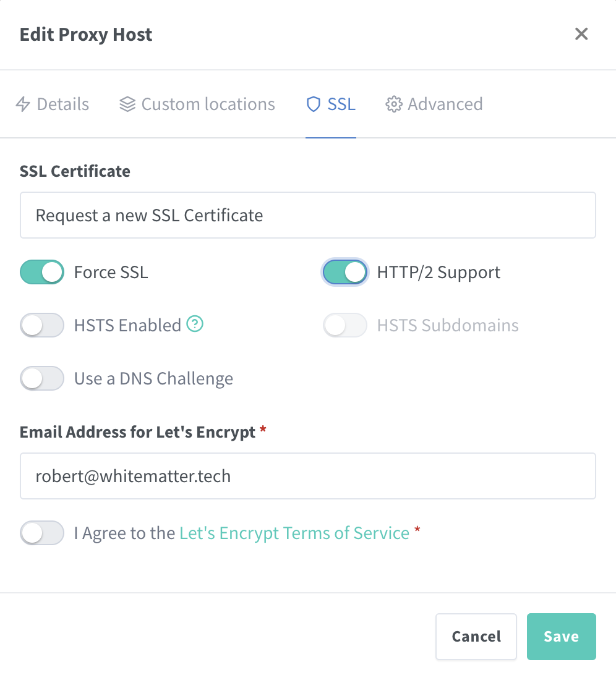Click the shield icon on SSL tab
Viewport: 616px width, 675px height.
[x=314, y=104]
